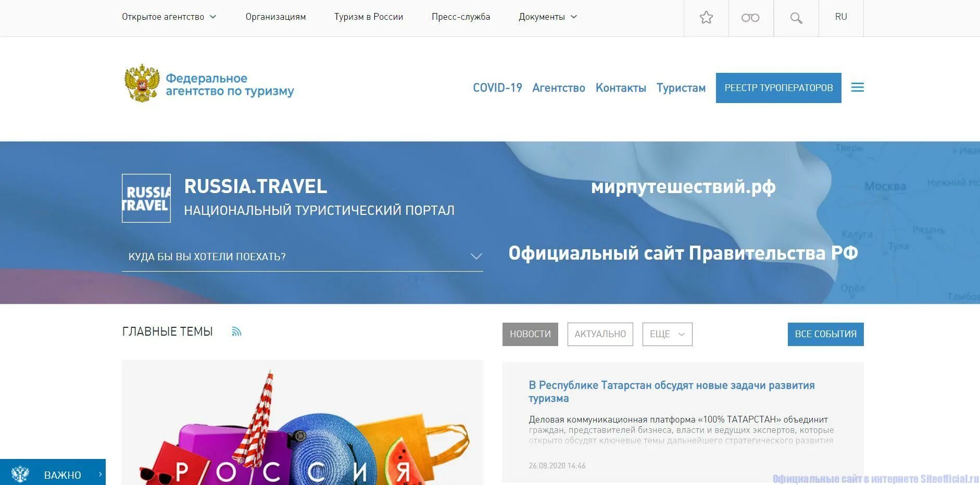Expand the ВАЖНО panel arrow
The image size is (980, 485).
100,474
